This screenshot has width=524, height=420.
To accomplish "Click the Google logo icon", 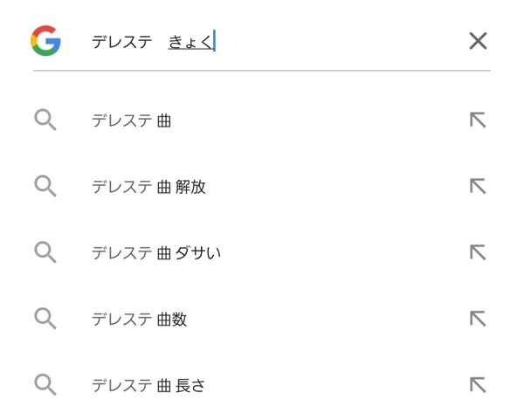I will 45,40.
